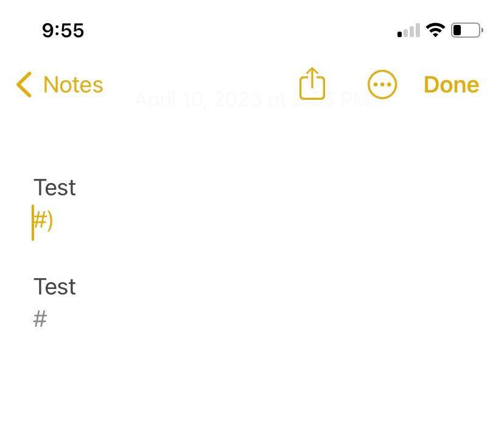Tap the back chevron arrow
The height and width of the screenshot is (421, 504).
click(24, 85)
